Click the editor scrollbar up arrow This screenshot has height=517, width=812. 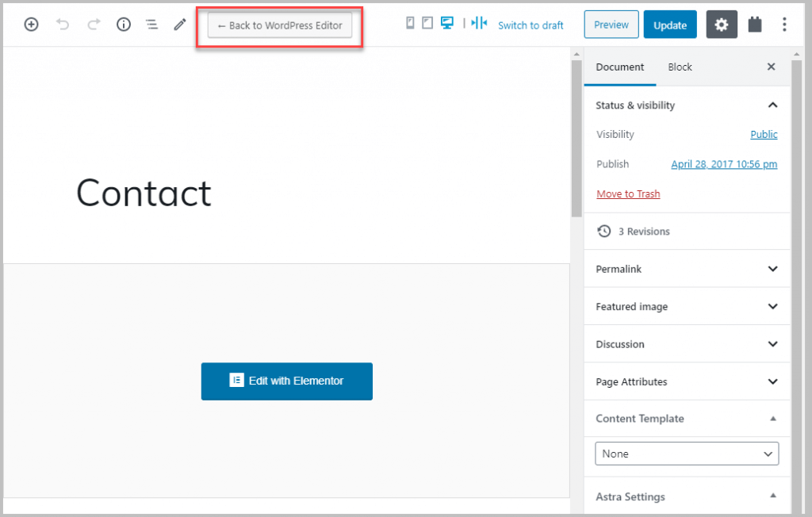(576, 54)
